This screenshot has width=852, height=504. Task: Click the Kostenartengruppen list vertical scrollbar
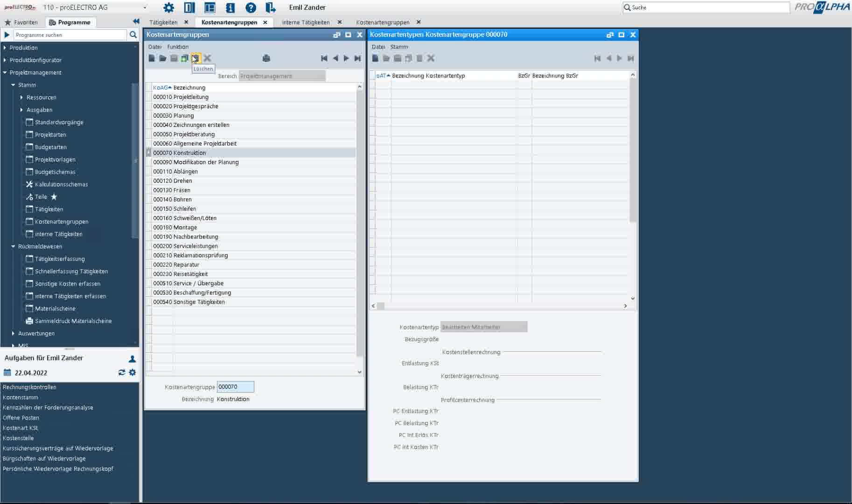(x=360, y=224)
